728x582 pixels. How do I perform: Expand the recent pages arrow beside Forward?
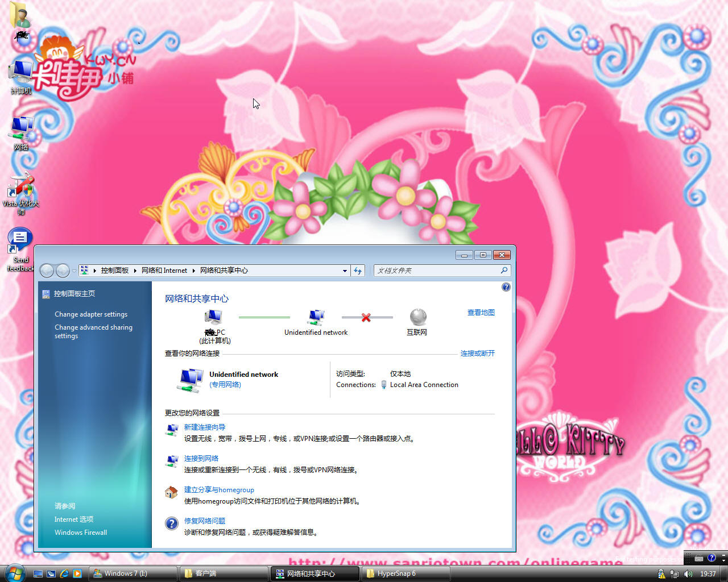pos(73,271)
